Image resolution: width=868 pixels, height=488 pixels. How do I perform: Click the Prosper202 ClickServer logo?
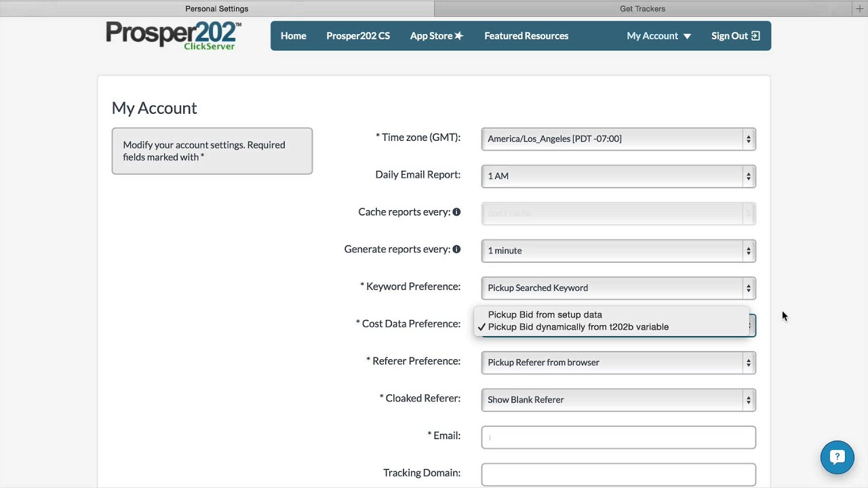(x=174, y=35)
